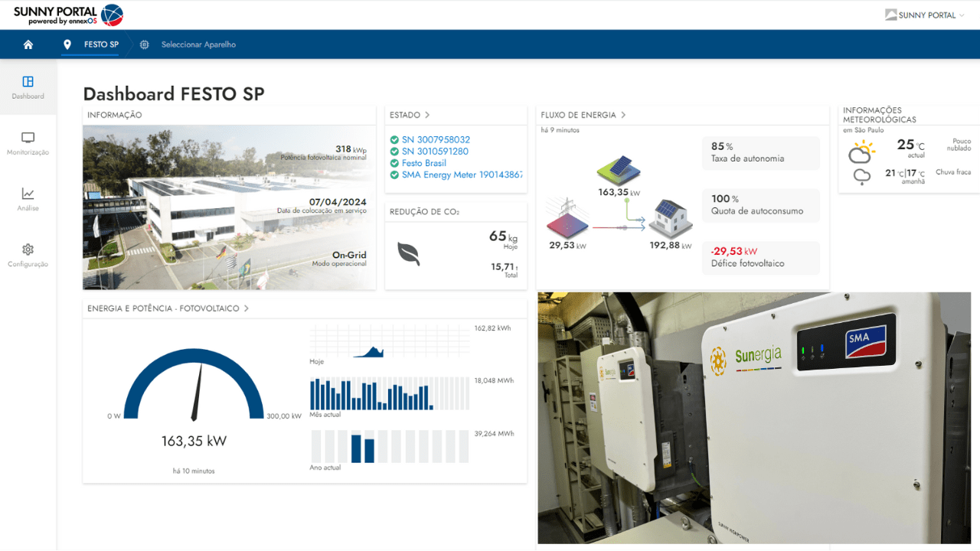
Task: Click the solar panel icon in energy flow
Action: point(619,169)
